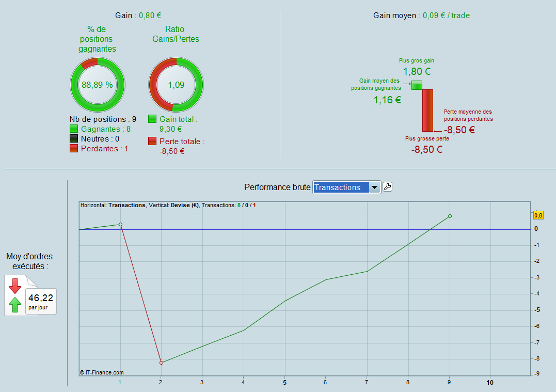
Task: Click the 'Perdantes : 1' label
Action: click(x=104, y=149)
